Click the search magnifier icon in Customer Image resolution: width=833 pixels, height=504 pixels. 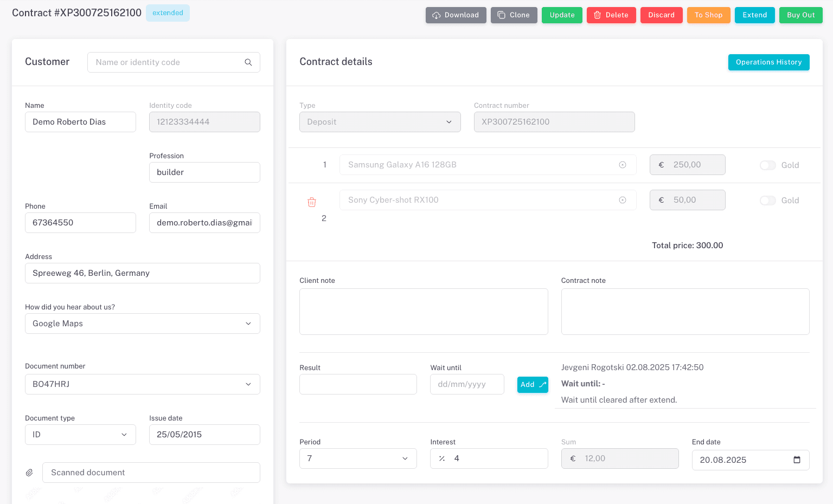tap(248, 62)
